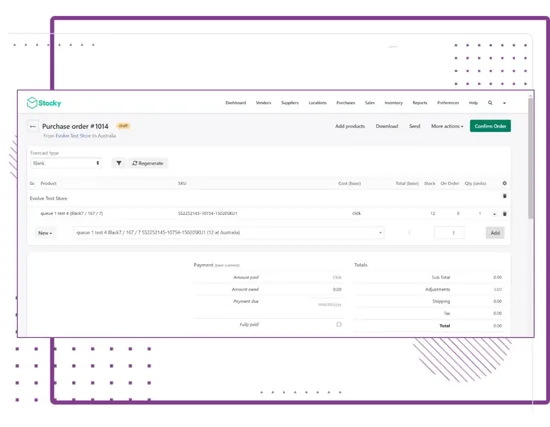Open the product selection combo box
The height and width of the screenshot is (427, 550).
tap(229, 233)
